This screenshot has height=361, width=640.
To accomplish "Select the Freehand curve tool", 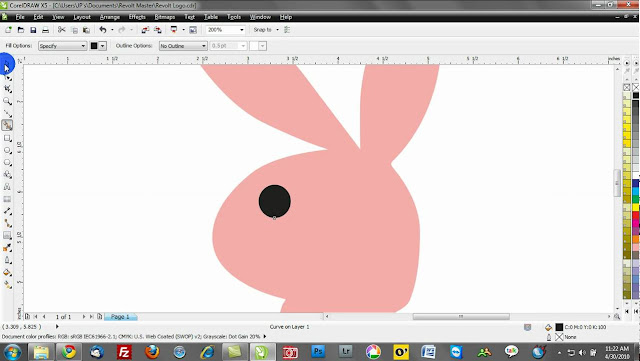I will 7,113.
